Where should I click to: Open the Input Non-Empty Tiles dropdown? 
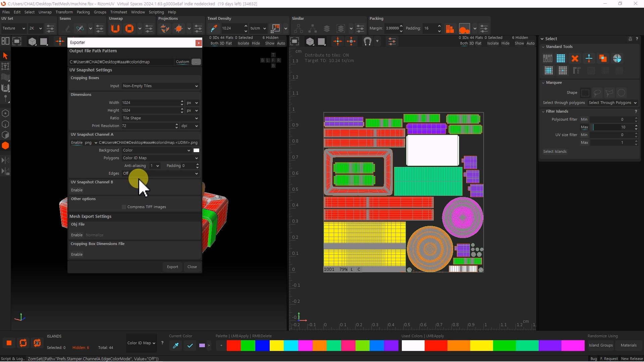(x=160, y=86)
